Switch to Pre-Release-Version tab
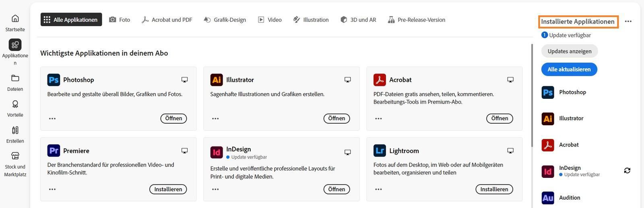 click(x=416, y=20)
